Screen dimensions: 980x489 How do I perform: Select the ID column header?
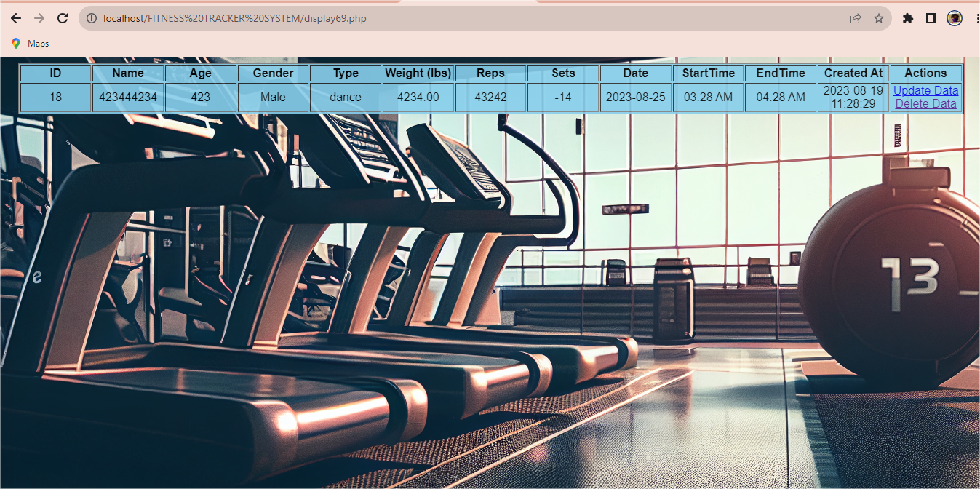click(x=55, y=73)
